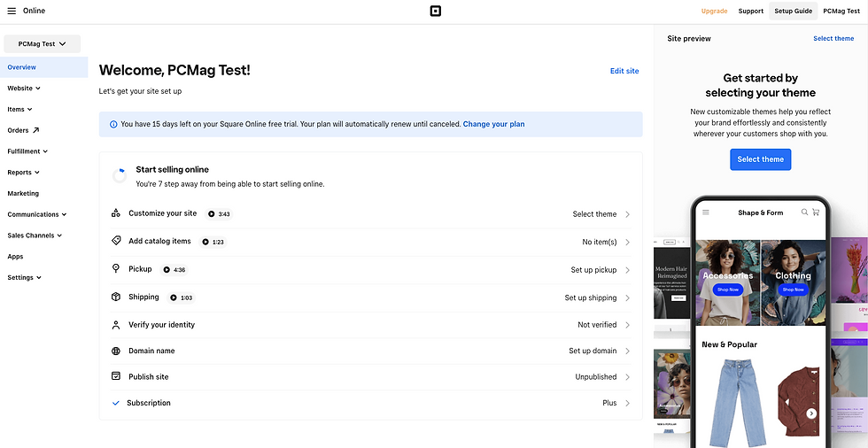Play the 4:36 Pickup video
Viewport: 868px width, 448px height.
pos(174,270)
